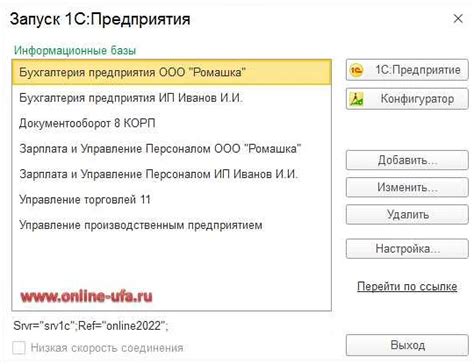
Task: Select Зарплата и Управление Персоналом ИП Иванов И.И.
Action: tap(172, 174)
